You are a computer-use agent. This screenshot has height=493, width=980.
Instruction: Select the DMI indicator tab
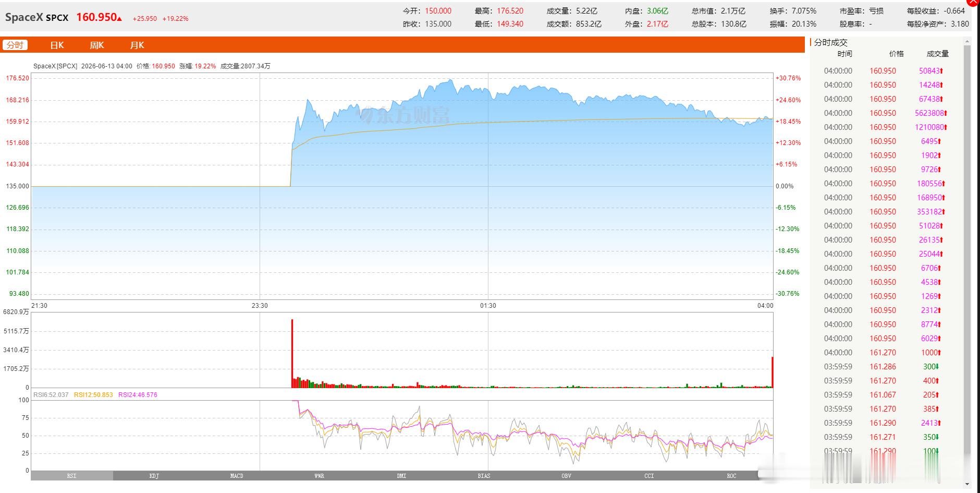(x=401, y=476)
